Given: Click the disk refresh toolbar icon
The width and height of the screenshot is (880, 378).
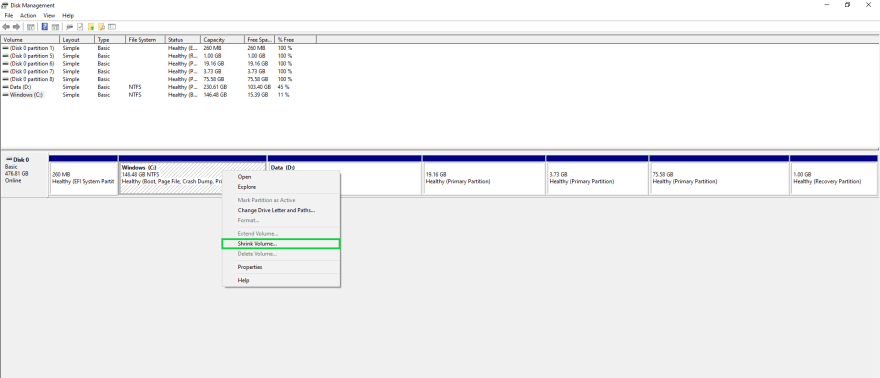Looking at the screenshot, I should pyautogui.click(x=70, y=26).
